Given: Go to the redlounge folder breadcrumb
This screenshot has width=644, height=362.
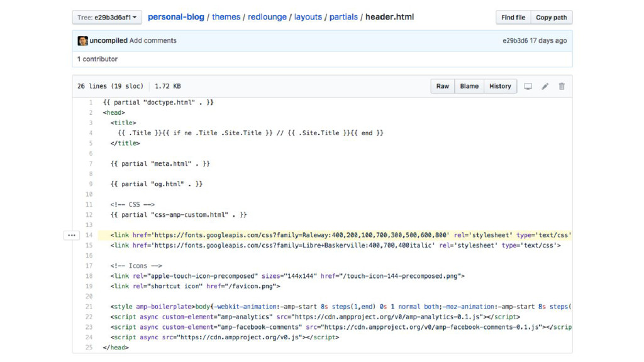Looking at the screenshot, I should [267, 17].
